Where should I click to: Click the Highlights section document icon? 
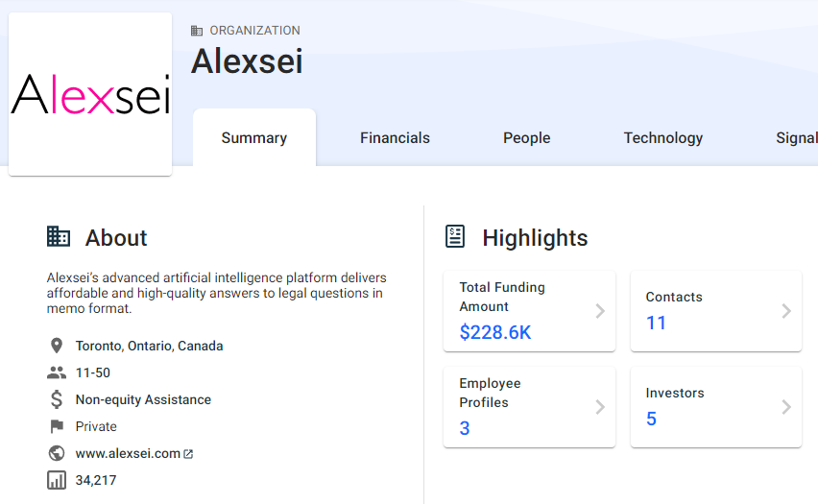coord(455,237)
